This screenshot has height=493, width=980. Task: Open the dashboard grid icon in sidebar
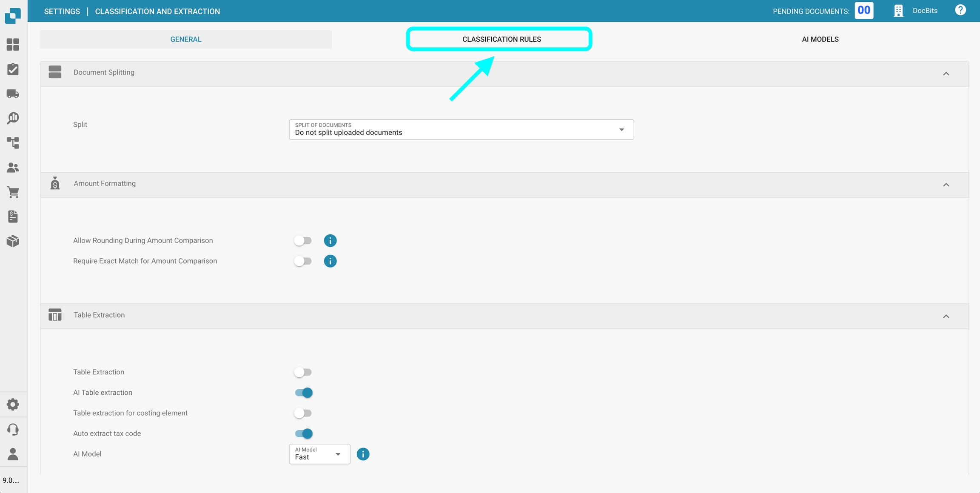click(x=13, y=45)
